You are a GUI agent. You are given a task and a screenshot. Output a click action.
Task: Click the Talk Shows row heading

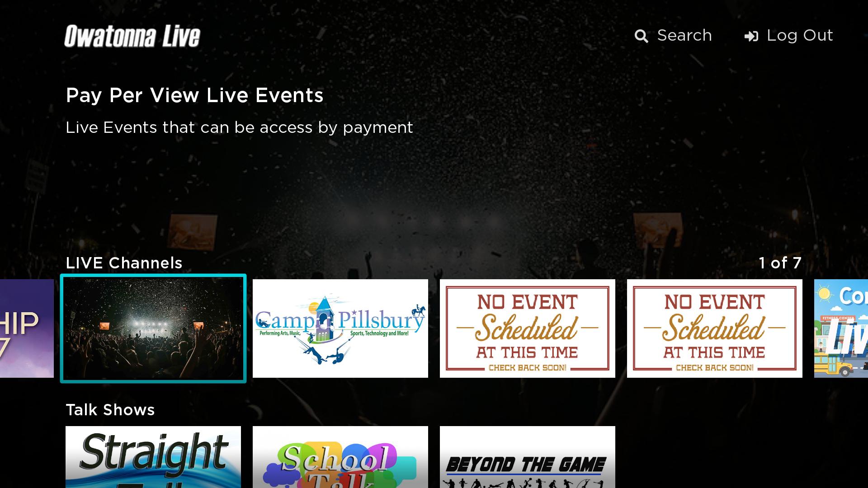pyautogui.click(x=110, y=410)
